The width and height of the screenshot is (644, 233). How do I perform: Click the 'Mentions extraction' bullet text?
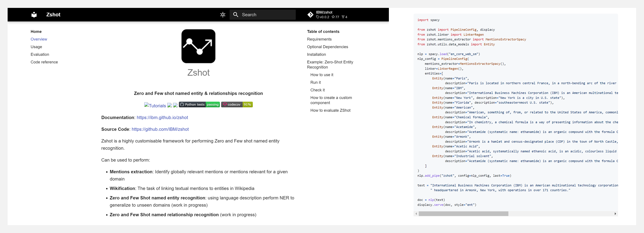click(131, 172)
